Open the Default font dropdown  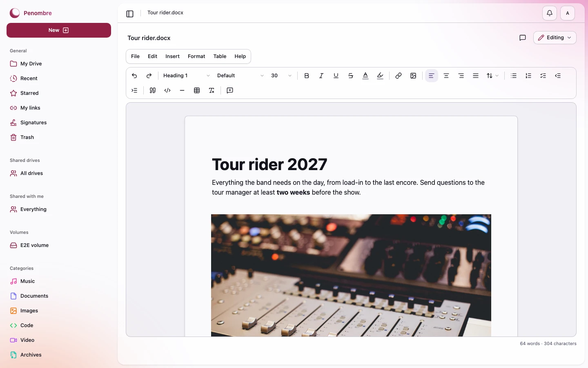pos(240,76)
